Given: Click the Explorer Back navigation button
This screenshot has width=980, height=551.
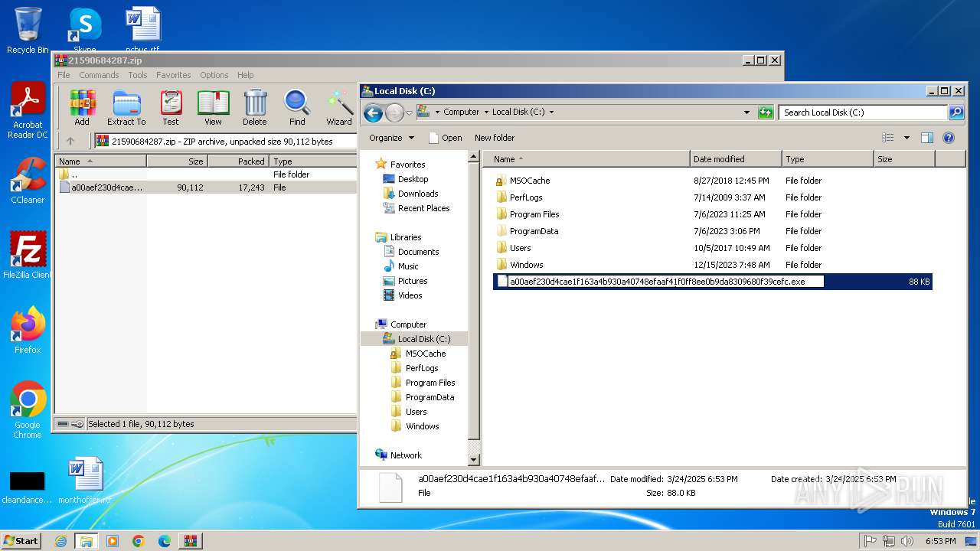Looking at the screenshot, I should [x=373, y=113].
